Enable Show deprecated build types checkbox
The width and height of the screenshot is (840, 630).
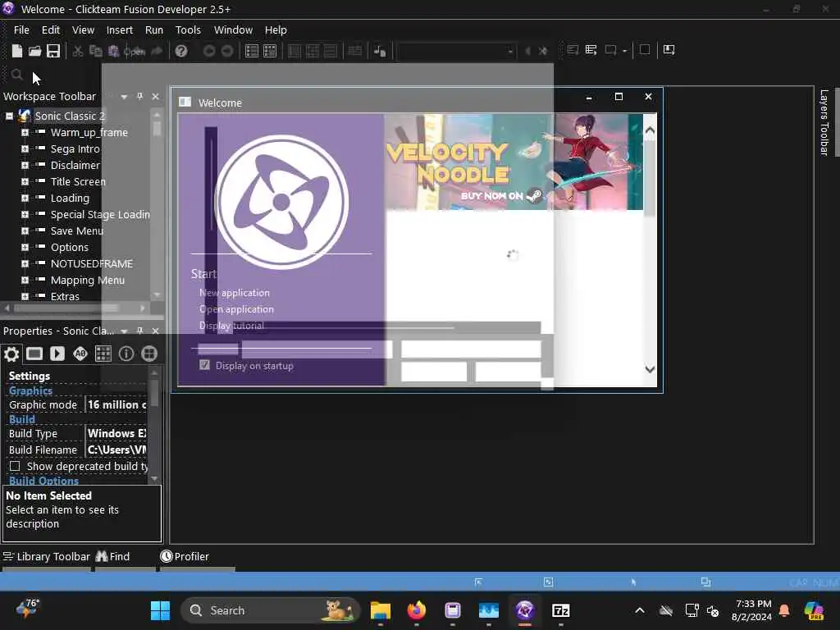[x=15, y=466]
